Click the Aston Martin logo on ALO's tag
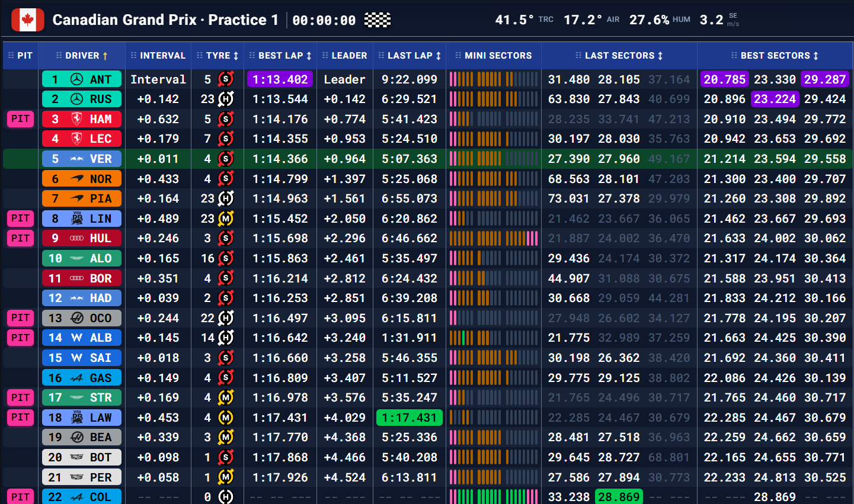 tap(76, 258)
